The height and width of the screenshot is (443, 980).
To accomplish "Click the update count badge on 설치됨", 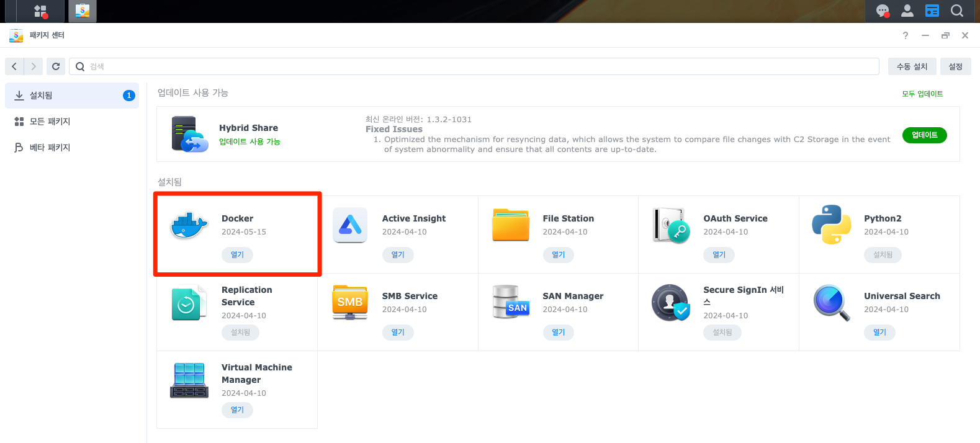I will click(x=128, y=96).
